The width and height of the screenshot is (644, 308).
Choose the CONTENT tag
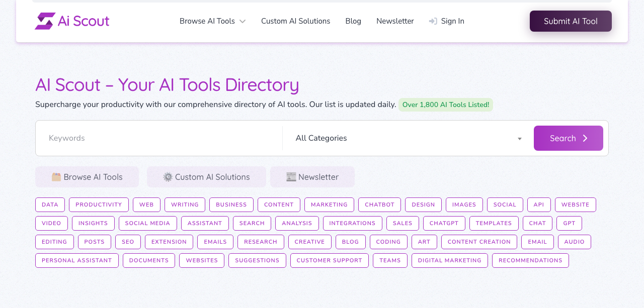279,204
